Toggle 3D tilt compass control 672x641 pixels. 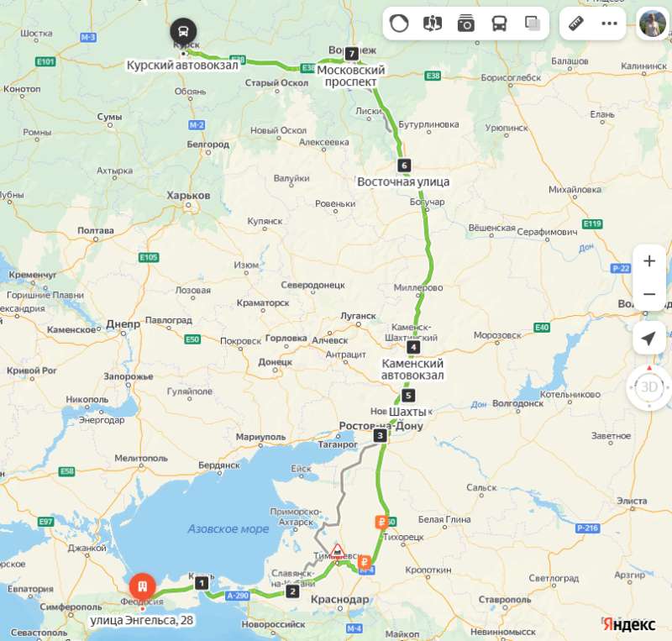pyautogui.click(x=648, y=387)
